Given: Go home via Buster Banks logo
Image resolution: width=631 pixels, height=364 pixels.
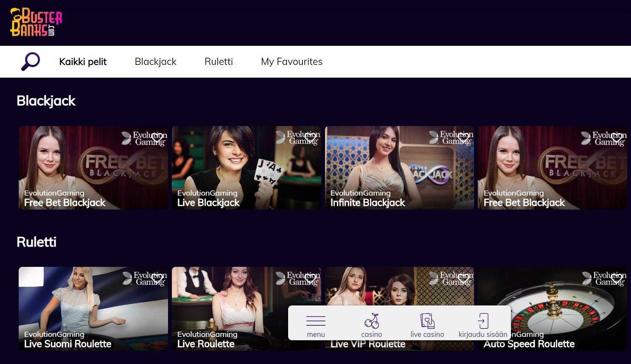Looking at the screenshot, I should pos(36,22).
